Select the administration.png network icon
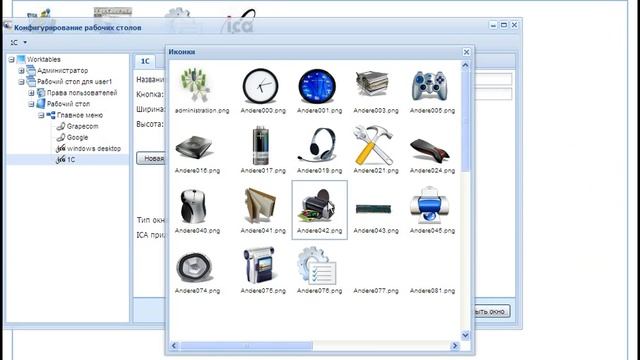The height and width of the screenshot is (360, 640). tap(195, 85)
